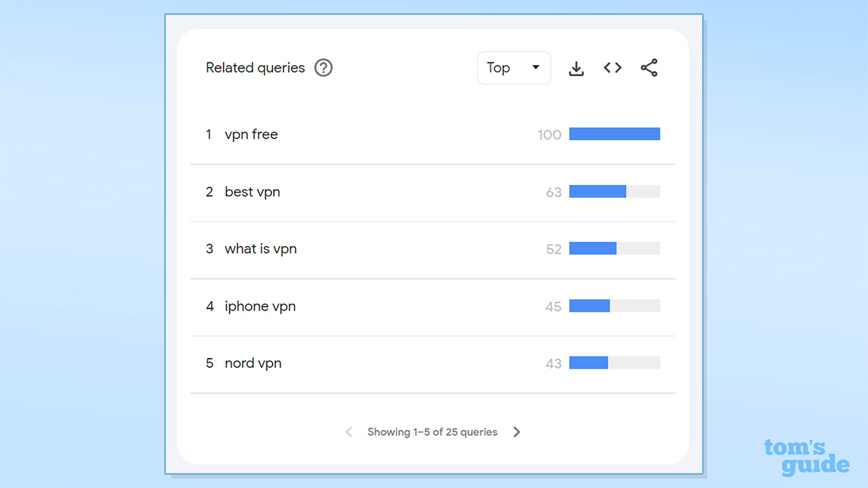
Task: Click the dropdown arrow next to Top
Action: (x=536, y=68)
